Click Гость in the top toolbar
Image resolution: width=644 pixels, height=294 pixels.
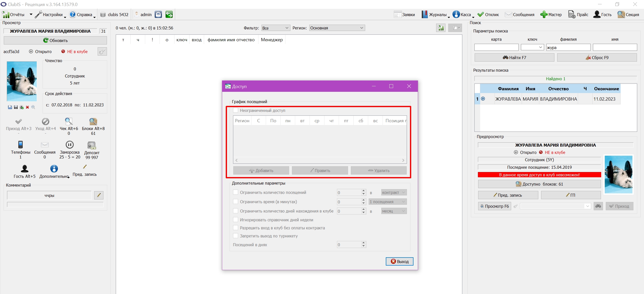(602, 15)
